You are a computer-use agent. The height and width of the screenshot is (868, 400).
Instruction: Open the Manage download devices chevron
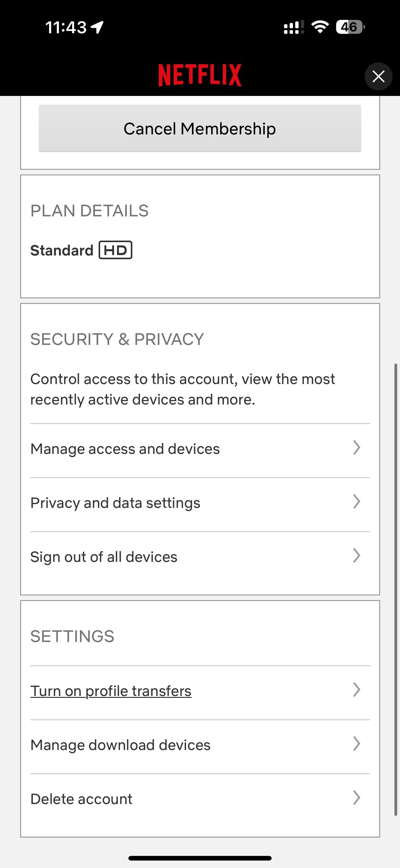pyautogui.click(x=356, y=744)
